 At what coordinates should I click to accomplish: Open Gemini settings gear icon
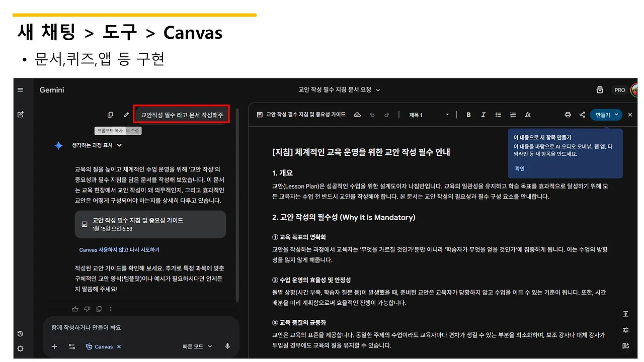tap(20, 348)
